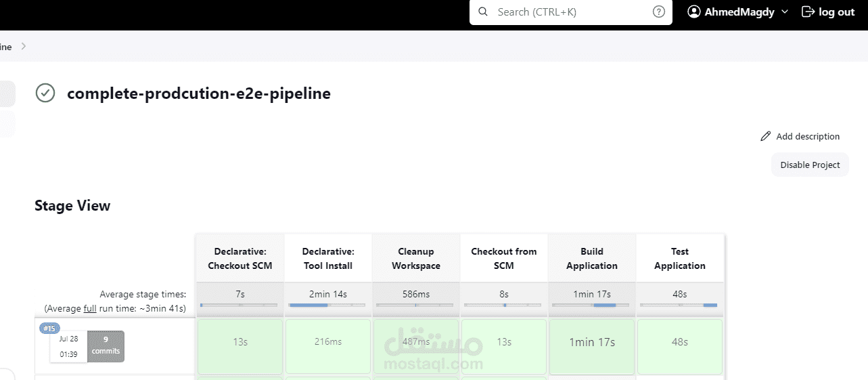The height and width of the screenshot is (380, 868).
Task: Click the 2min 14s average stage progress bar
Action: (328, 305)
